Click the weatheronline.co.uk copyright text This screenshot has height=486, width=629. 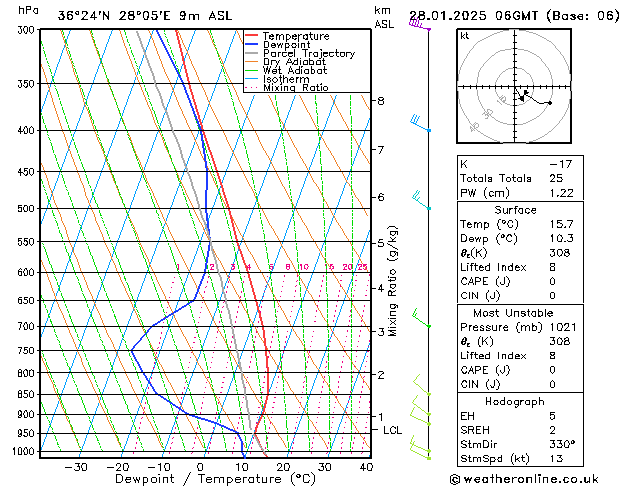524,479
